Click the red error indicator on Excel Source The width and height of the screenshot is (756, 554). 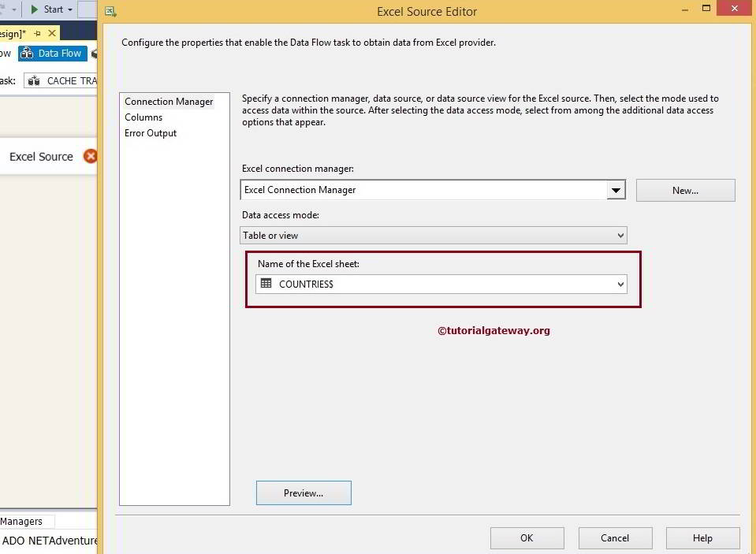tap(91, 156)
